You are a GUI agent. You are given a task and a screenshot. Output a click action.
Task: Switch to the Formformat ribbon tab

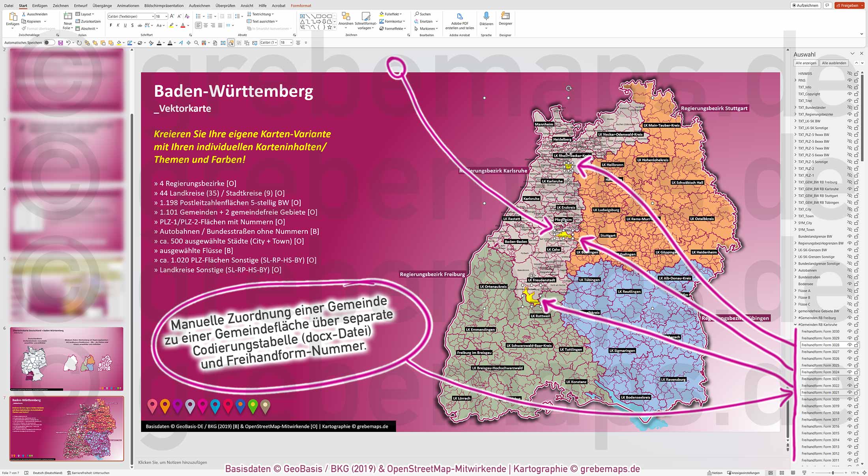(x=301, y=6)
